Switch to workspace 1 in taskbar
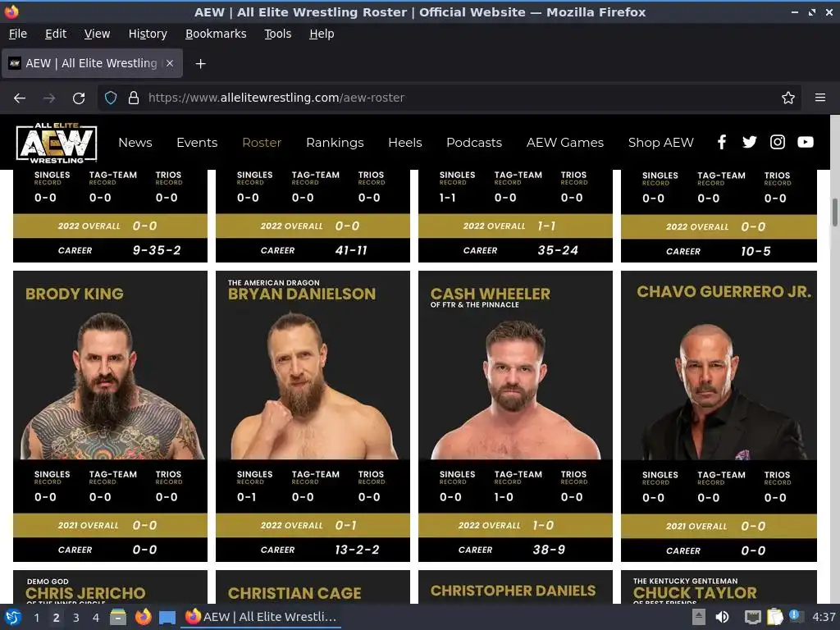This screenshot has width=840, height=630. 36,617
